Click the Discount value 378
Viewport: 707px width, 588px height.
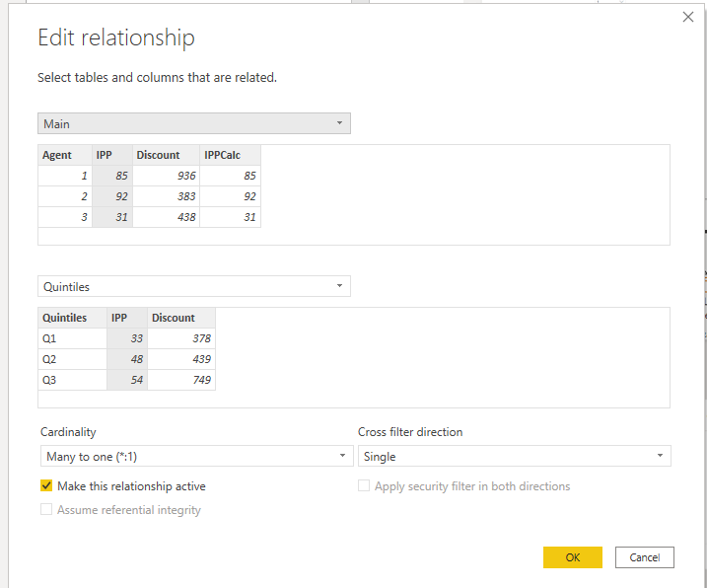coord(181,338)
